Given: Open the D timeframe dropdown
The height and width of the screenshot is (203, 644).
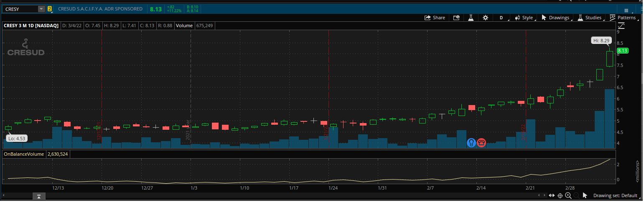Looking at the screenshot, I should coord(503,18).
